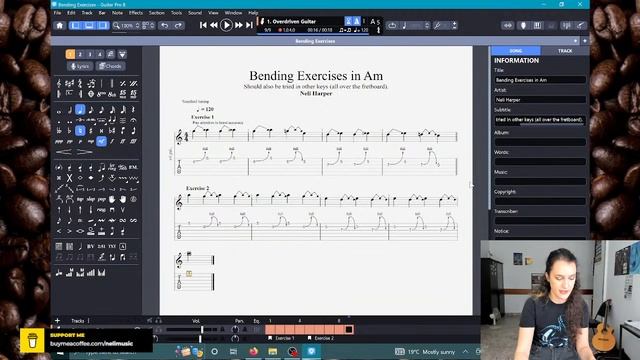Undo the last action
The height and width of the screenshot is (360, 640).
pyautogui.click(x=164, y=25)
